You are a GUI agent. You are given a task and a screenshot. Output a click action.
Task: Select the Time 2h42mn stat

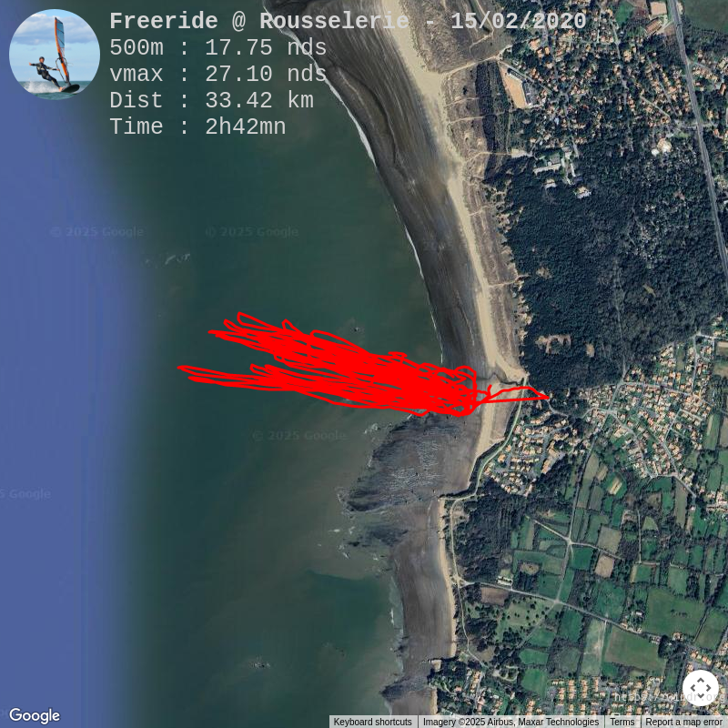click(x=197, y=126)
